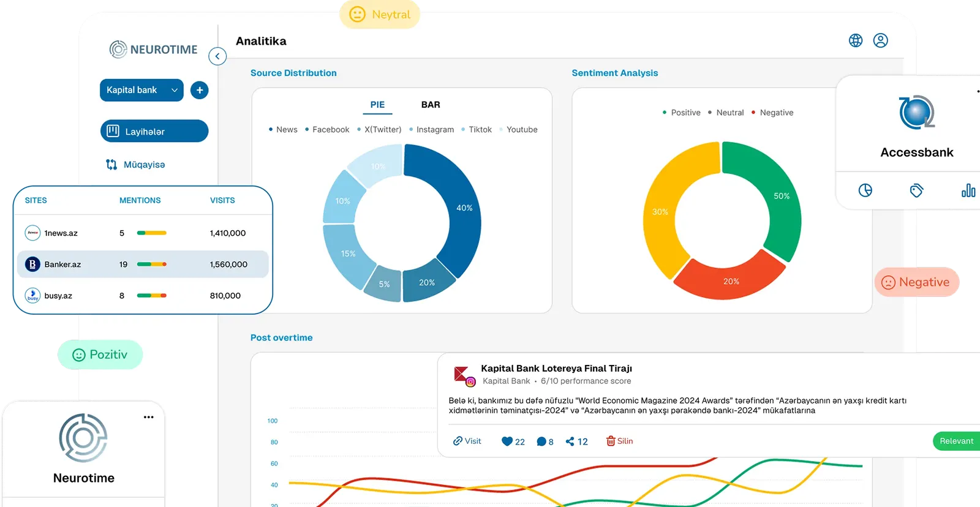Image resolution: width=980 pixels, height=507 pixels.
Task: Open Accessbank bar chart icon
Action: click(x=968, y=190)
